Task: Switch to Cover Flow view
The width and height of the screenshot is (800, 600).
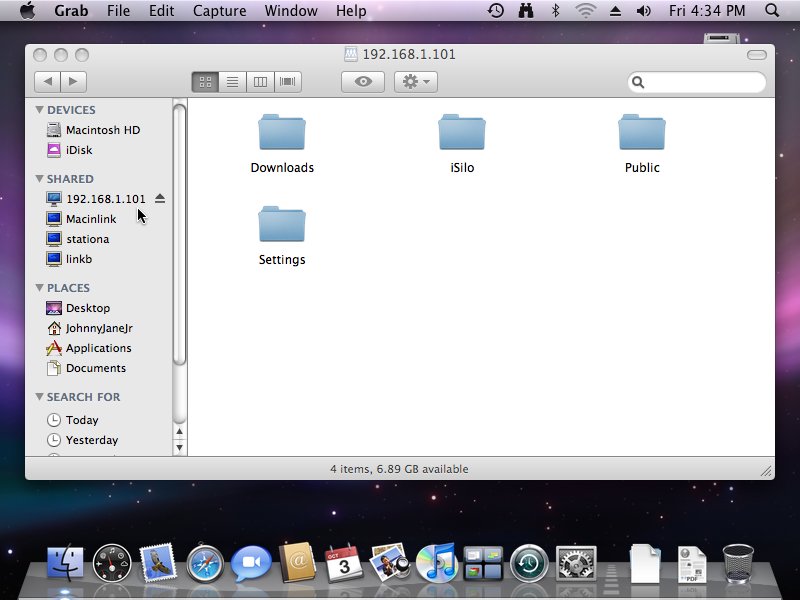Action: [x=288, y=82]
